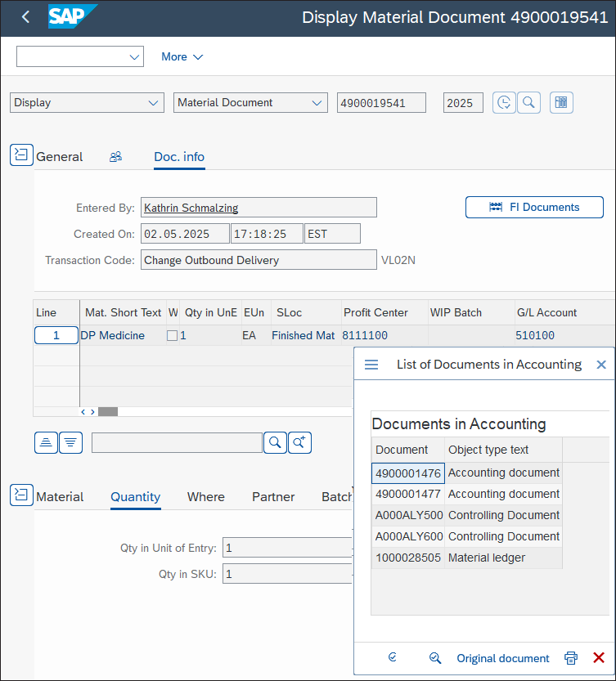Click the back arrow in SAP header

click(x=25, y=17)
